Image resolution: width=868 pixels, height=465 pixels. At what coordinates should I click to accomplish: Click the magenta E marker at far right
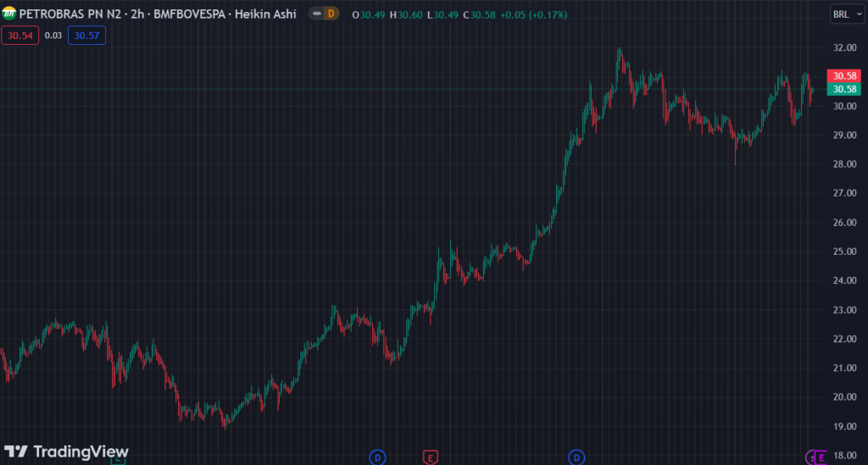(821, 457)
